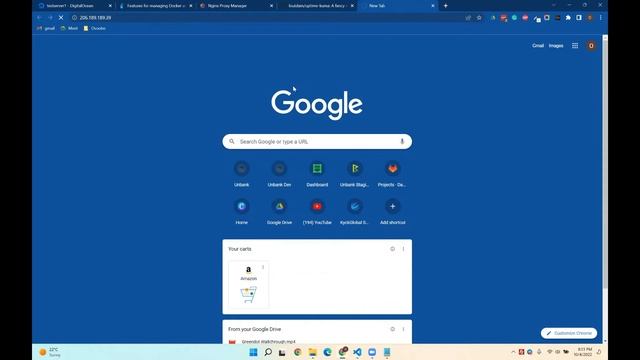Open Gmail link at top right
640x360 pixels.
coord(538,46)
